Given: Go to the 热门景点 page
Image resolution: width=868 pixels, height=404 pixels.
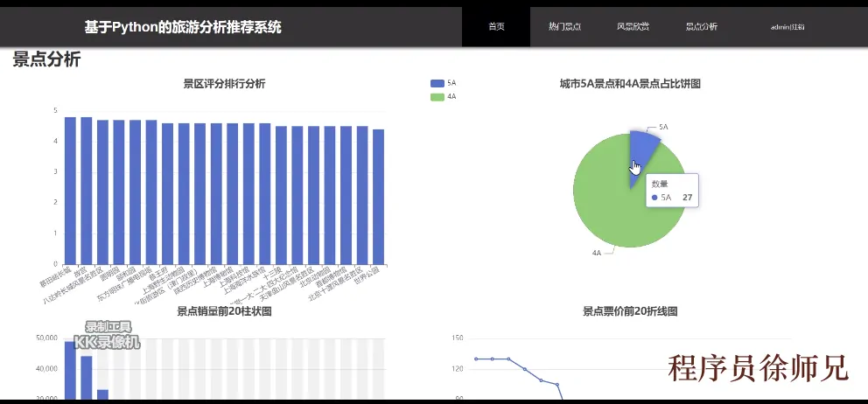Looking at the screenshot, I should 564,26.
